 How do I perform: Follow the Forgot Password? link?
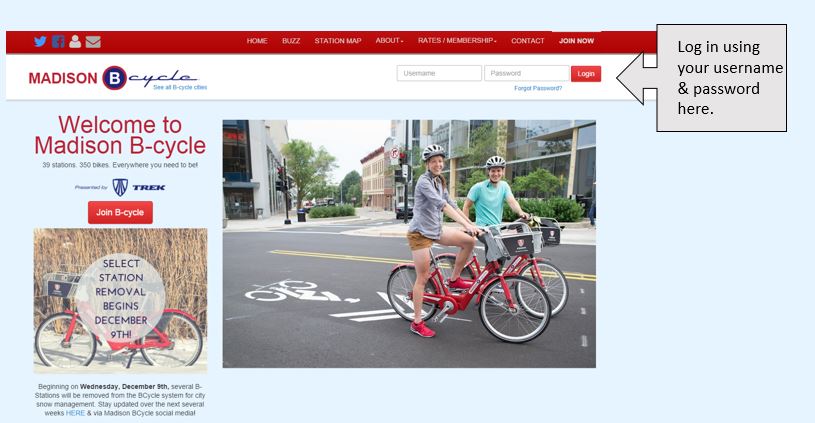tap(538, 88)
